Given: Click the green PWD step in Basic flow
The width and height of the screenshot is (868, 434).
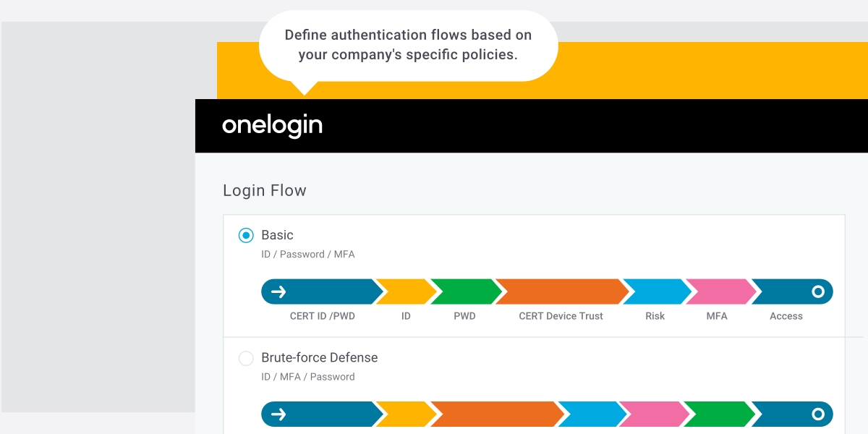Looking at the screenshot, I should coord(465,292).
